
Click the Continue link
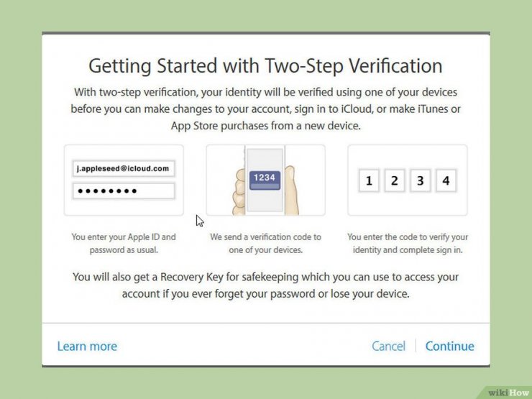tap(449, 346)
